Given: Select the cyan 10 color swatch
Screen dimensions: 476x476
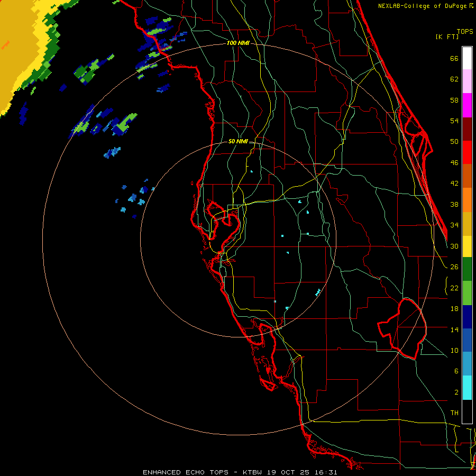Looking at the screenshot, I should (x=467, y=388).
